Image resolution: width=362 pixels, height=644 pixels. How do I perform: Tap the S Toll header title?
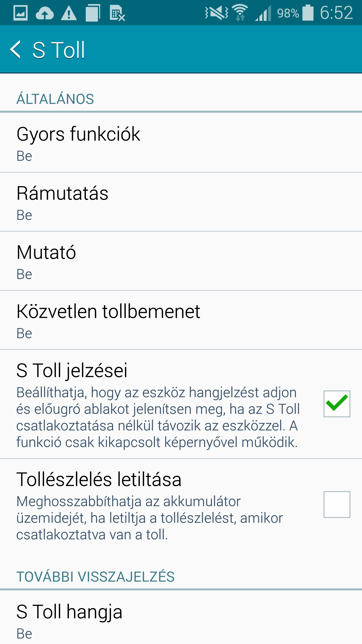point(59,50)
